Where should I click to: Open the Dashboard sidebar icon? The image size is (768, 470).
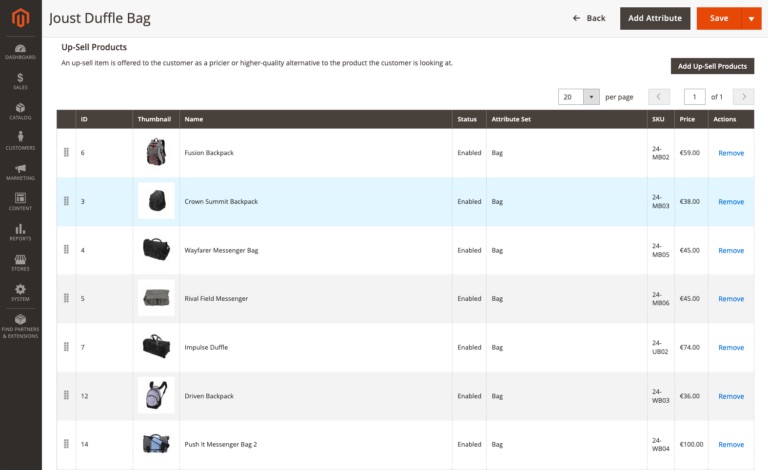point(20,50)
